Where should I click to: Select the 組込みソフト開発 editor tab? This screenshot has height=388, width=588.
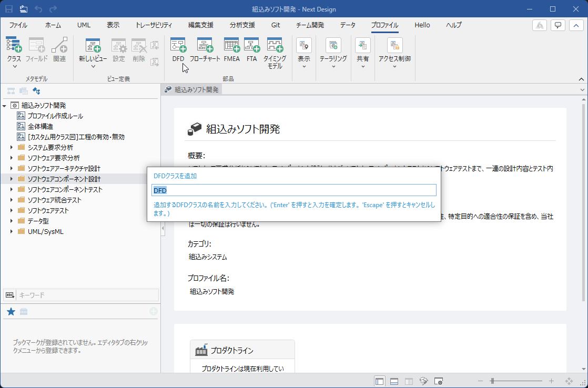[x=192, y=89]
